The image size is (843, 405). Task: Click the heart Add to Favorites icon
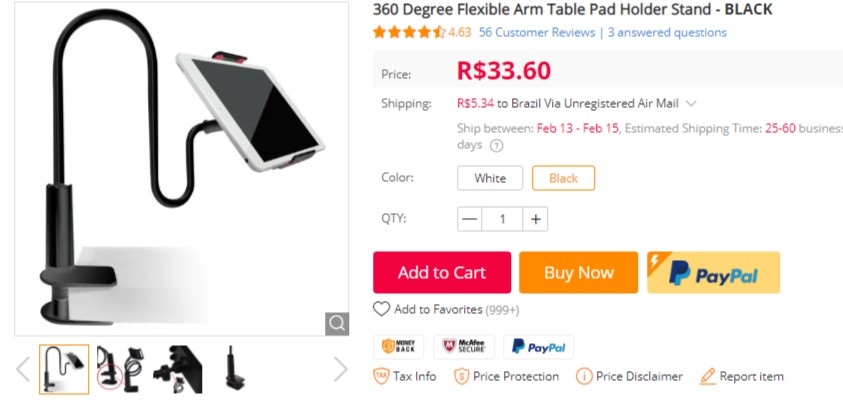coord(381,309)
